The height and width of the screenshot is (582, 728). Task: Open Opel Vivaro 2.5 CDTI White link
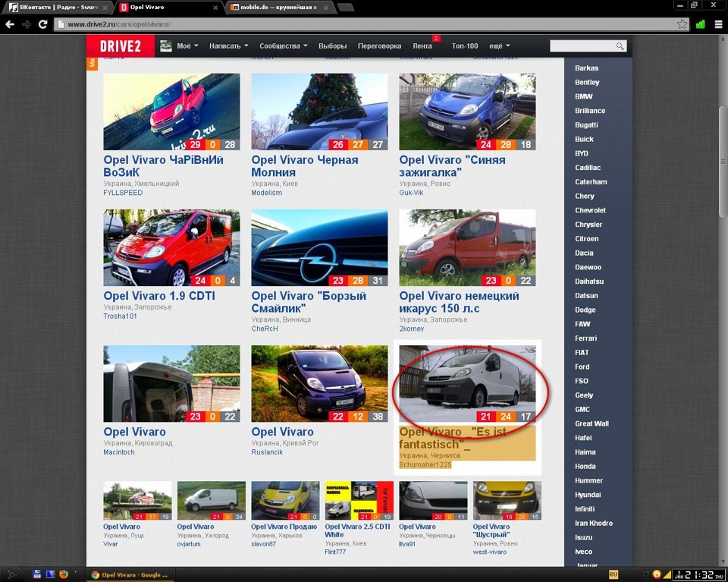pyautogui.click(x=357, y=530)
